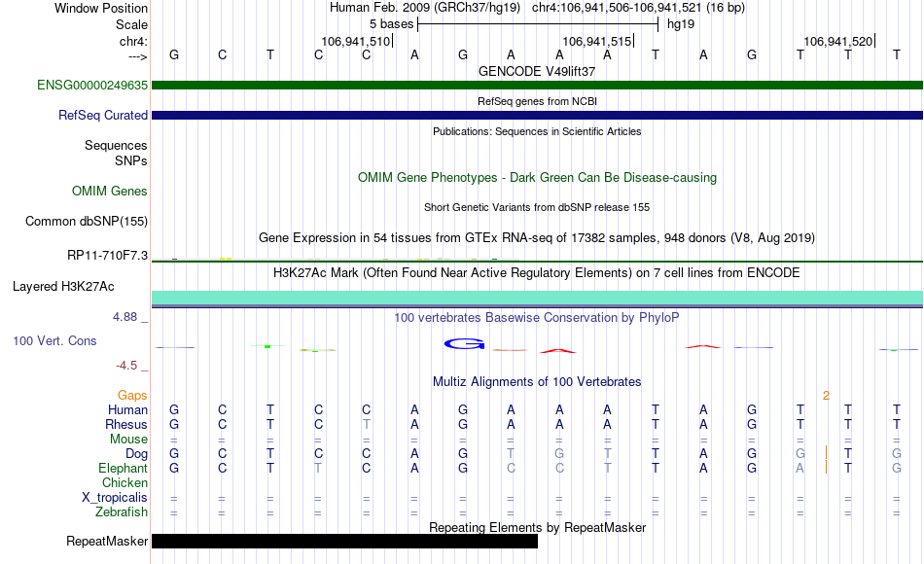Open Repeating Elements by RepeatMasker title
Image resolution: width=924 pixels, height=564 pixels.
[x=537, y=527]
